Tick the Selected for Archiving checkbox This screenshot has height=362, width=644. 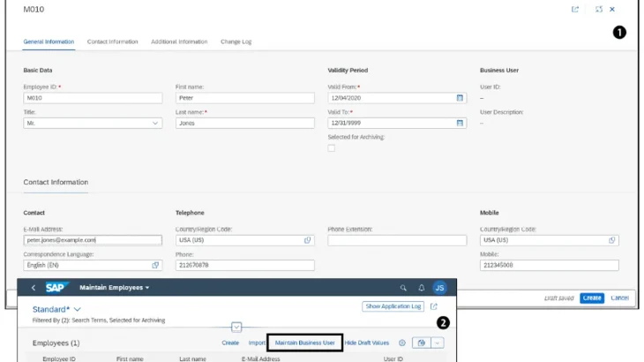(x=332, y=148)
